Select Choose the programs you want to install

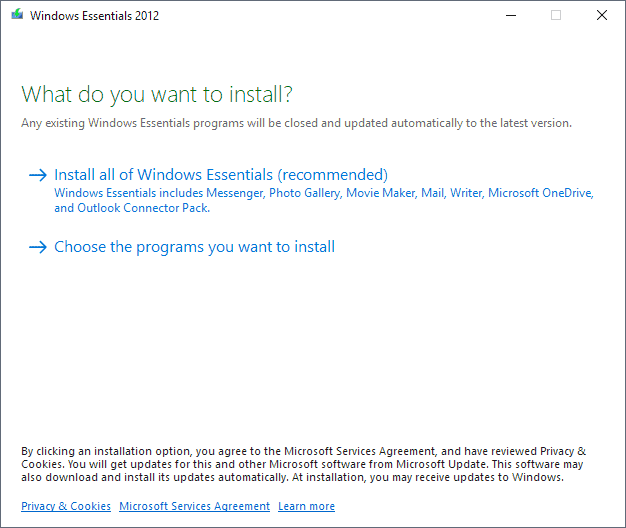coord(194,247)
